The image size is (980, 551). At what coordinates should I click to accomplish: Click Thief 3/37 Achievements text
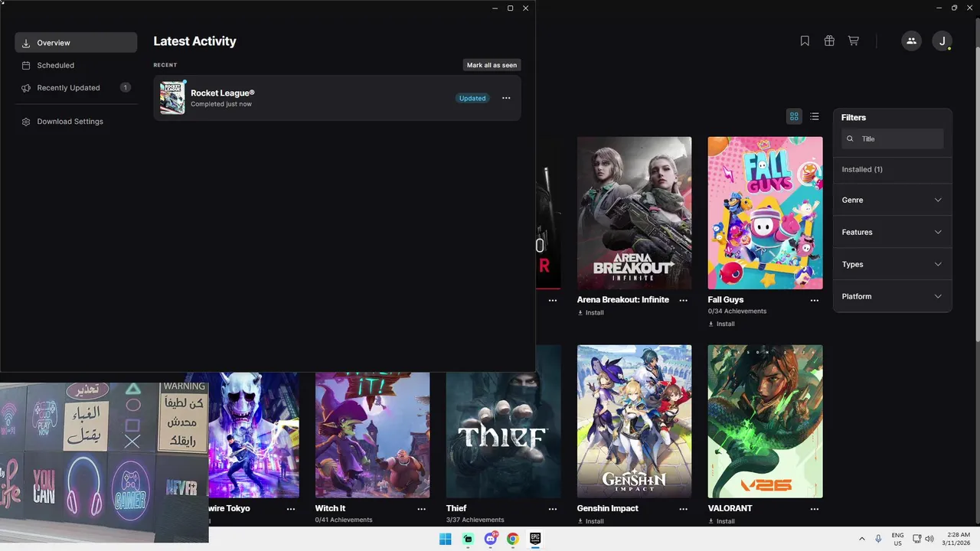coord(475,520)
